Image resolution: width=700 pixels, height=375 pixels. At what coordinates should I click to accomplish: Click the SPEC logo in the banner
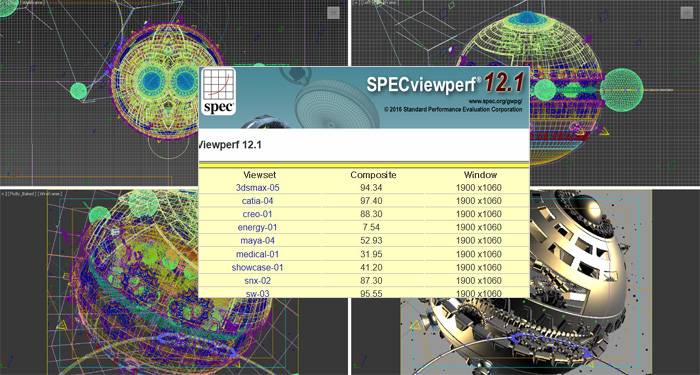pos(218,91)
